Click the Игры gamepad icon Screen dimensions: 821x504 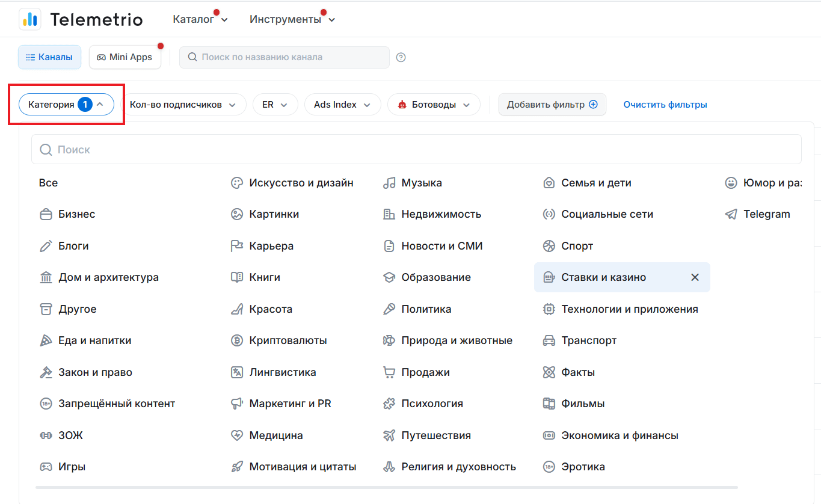point(46,467)
